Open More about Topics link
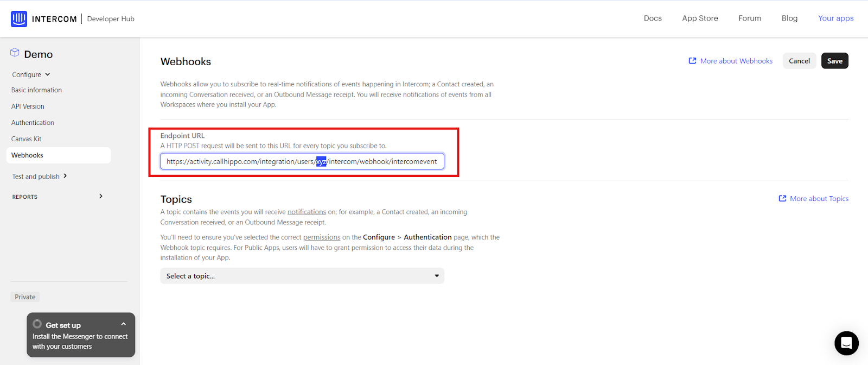Viewport: 868px width, 365px height. [x=819, y=199]
